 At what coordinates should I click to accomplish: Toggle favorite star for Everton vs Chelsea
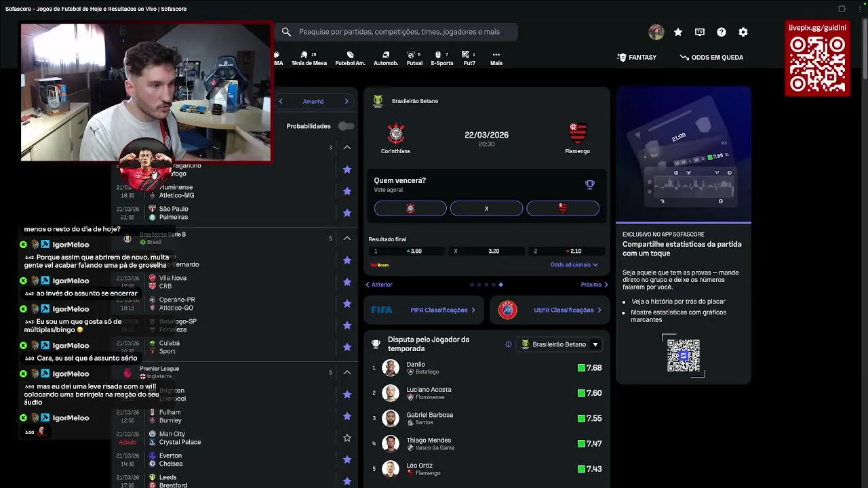click(x=347, y=460)
